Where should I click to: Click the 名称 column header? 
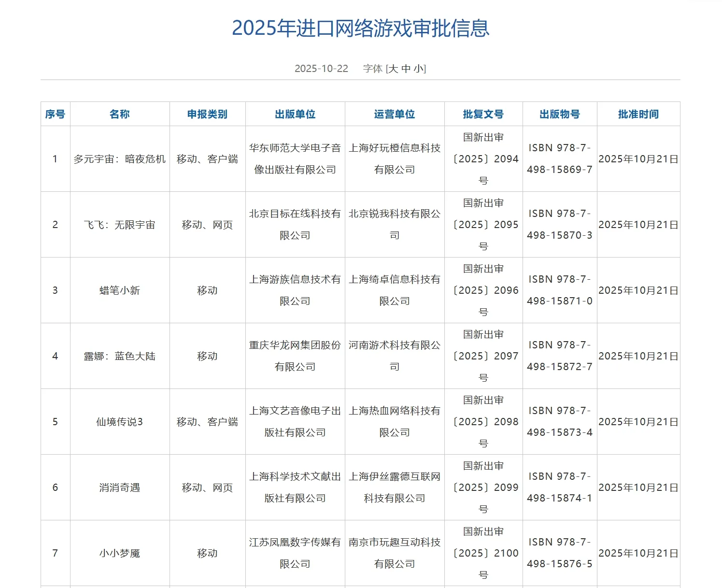[x=120, y=114]
